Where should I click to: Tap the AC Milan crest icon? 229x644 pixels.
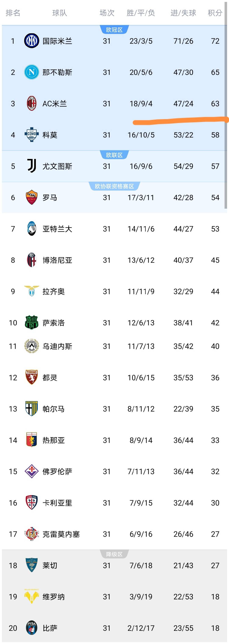(31, 104)
